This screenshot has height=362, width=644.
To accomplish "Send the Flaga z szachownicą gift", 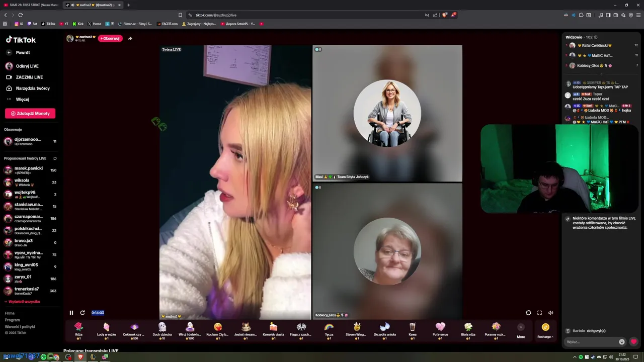I will click(x=301, y=330).
